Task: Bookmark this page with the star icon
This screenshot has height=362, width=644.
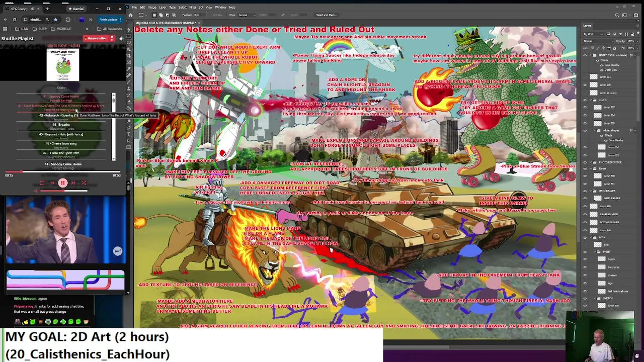Action: tap(55, 20)
